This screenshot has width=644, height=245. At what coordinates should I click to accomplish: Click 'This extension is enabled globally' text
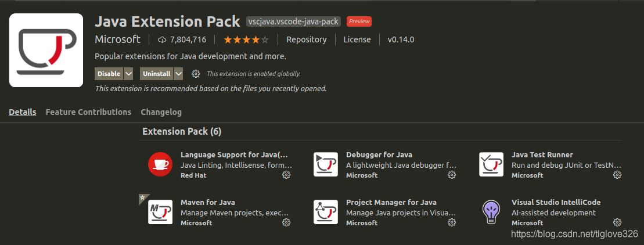click(x=254, y=74)
